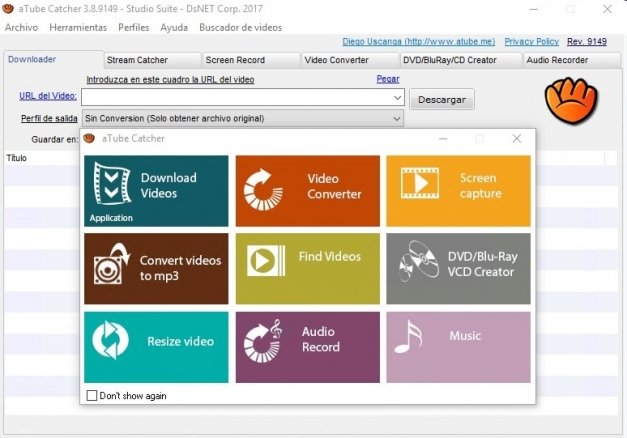This screenshot has width=627, height=438.
Task: Expand the URL del Video dropdown arrow
Action: (x=397, y=97)
